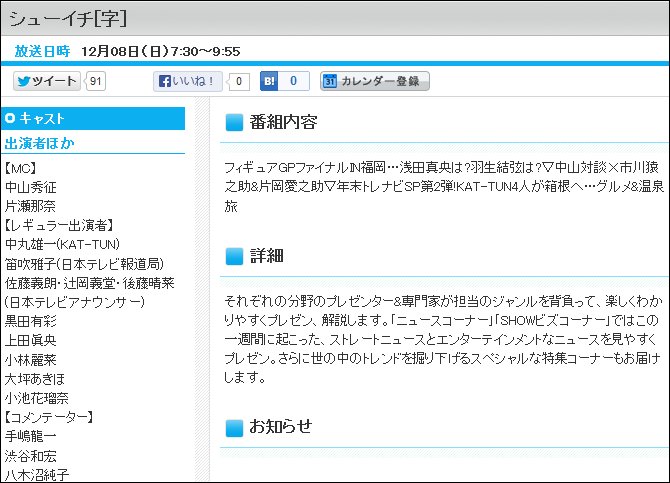Click the circle icon beside キャスト
Screen dimensions: 670x483
click(x=10, y=118)
